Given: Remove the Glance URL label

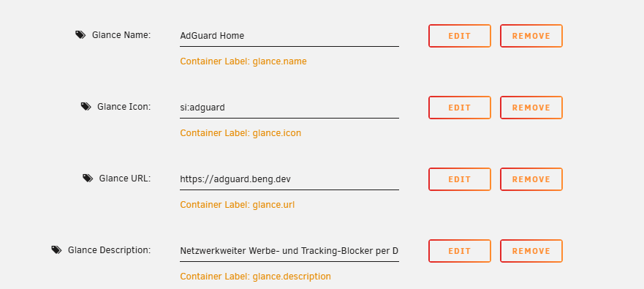Looking at the screenshot, I should [x=531, y=179].
